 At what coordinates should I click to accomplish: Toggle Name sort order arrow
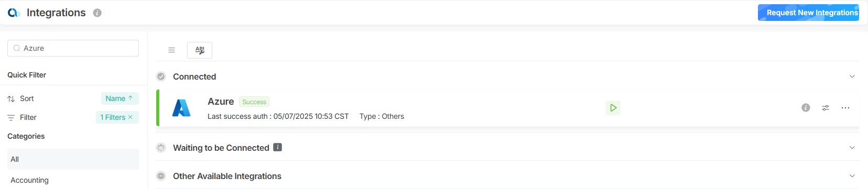click(131, 98)
